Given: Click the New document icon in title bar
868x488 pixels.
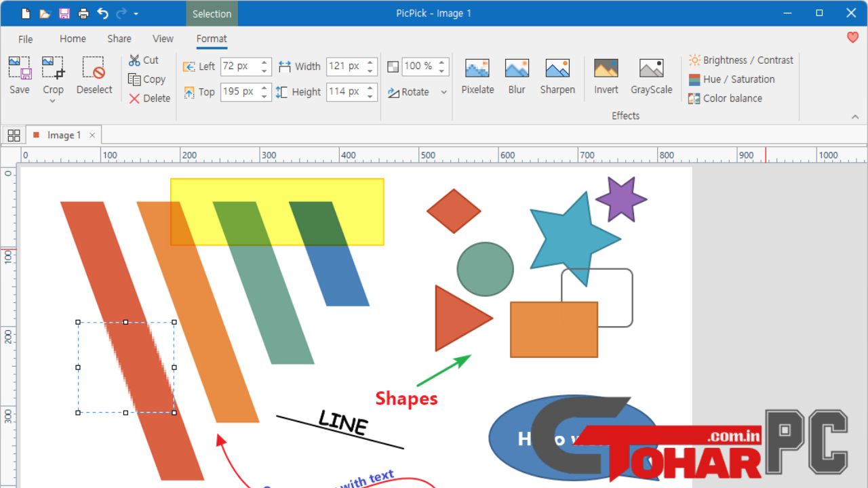Looking at the screenshot, I should (26, 14).
